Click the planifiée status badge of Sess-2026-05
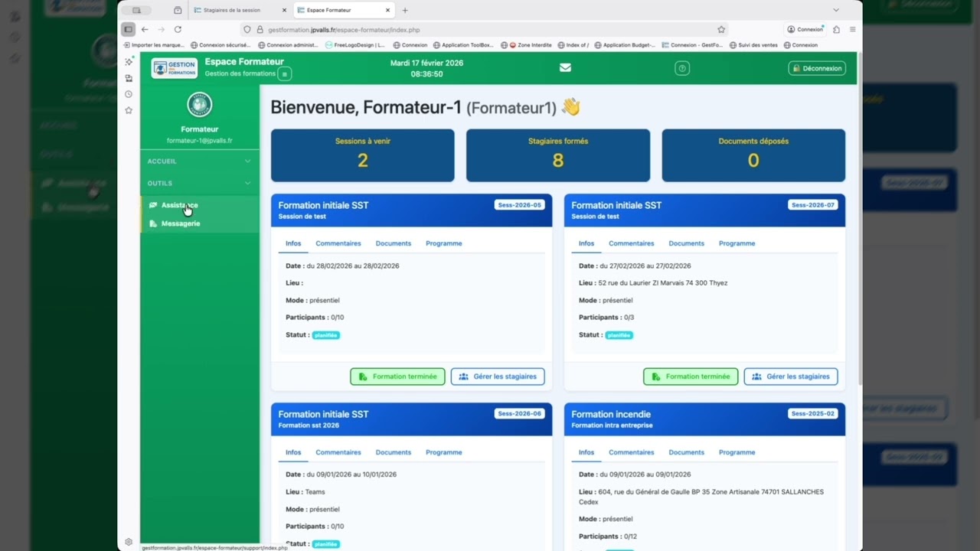The height and width of the screenshot is (551, 980). point(325,335)
